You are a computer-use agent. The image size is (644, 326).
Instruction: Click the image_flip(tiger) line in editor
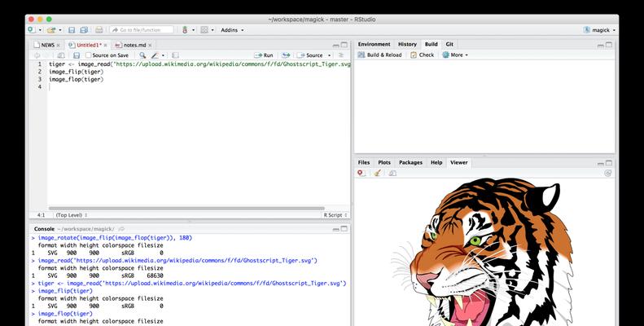click(x=76, y=72)
